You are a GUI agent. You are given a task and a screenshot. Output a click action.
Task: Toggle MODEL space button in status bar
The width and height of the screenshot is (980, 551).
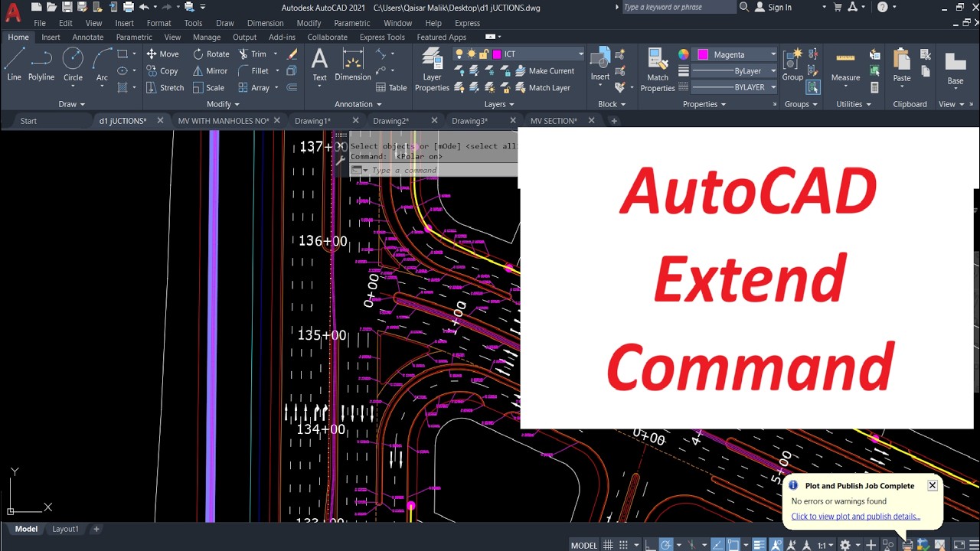pyautogui.click(x=584, y=546)
